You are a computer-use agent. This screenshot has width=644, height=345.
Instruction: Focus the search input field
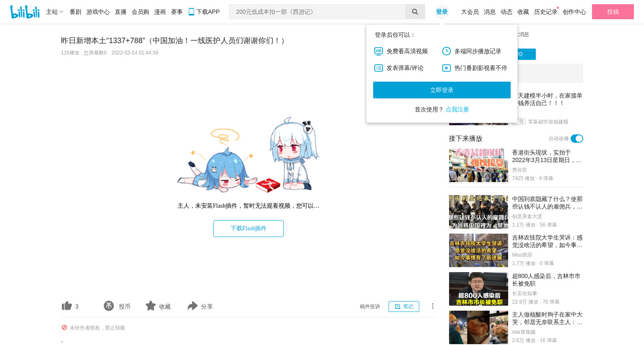[317, 12]
